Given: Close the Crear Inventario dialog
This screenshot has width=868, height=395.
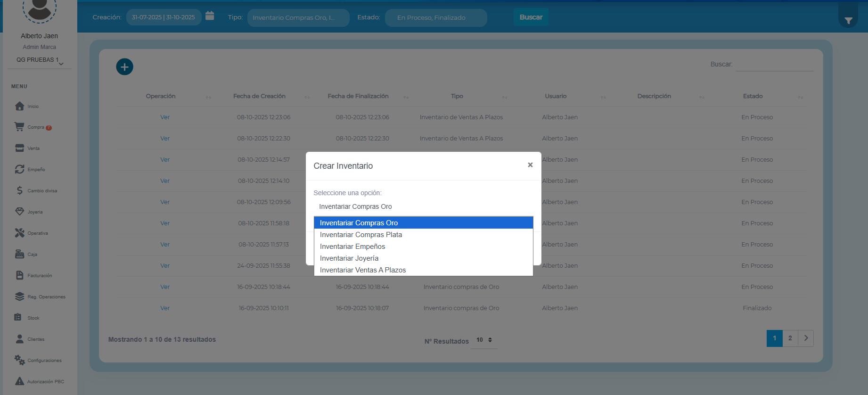Looking at the screenshot, I should pyautogui.click(x=530, y=165).
